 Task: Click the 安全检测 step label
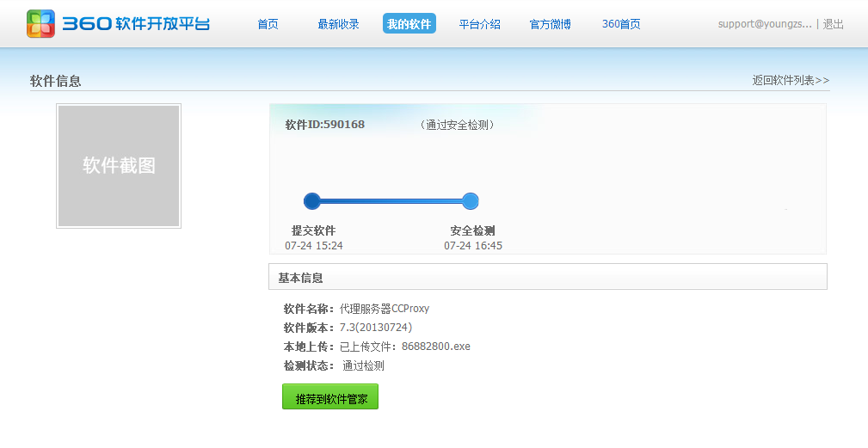[x=472, y=230]
